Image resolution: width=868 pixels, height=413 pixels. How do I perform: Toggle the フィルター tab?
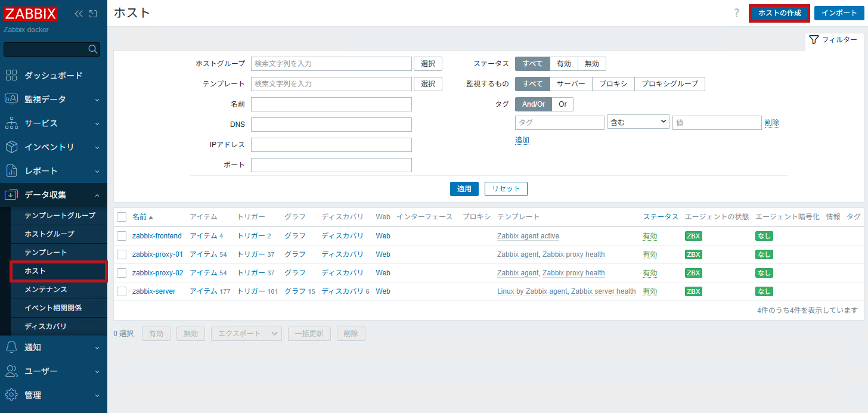click(834, 40)
